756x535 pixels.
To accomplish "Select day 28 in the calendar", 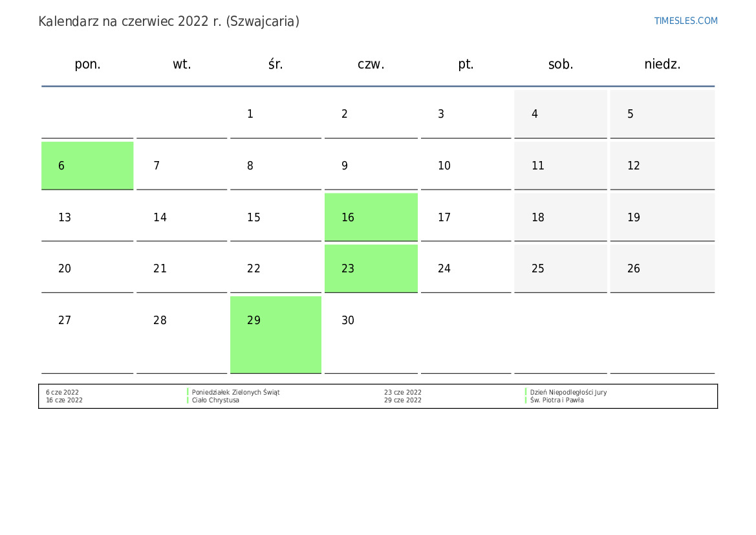I will tap(182, 334).
